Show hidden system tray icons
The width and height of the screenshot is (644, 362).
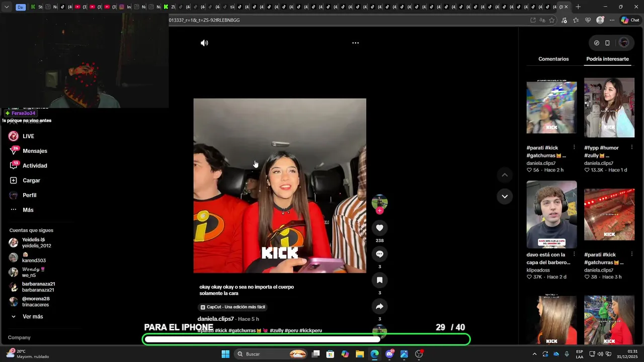534,354
